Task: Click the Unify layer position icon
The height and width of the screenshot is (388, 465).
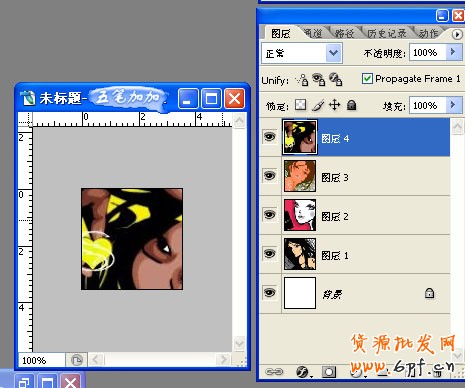Action: click(302, 80)
